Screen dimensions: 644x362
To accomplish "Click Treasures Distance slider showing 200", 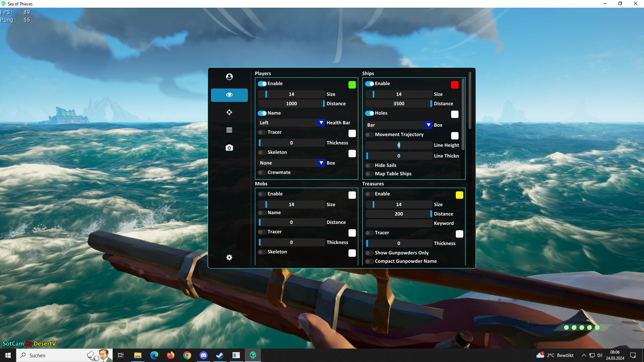I will (399, 214).
